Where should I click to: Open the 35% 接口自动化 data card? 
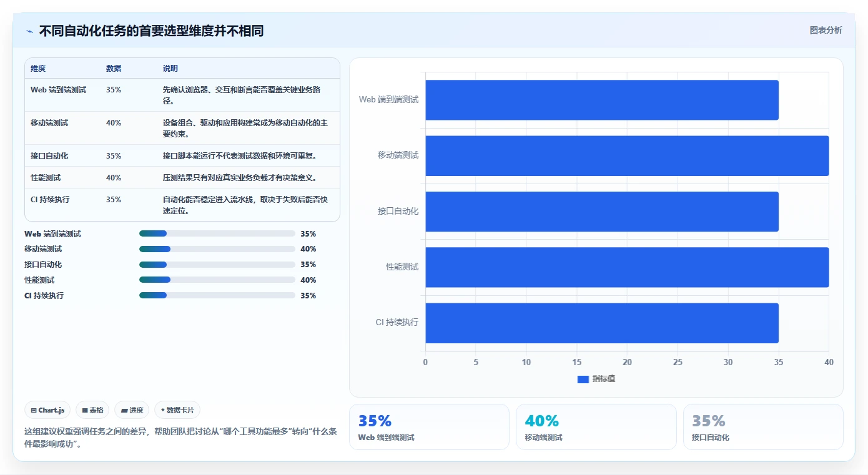(x=763, y=427)
